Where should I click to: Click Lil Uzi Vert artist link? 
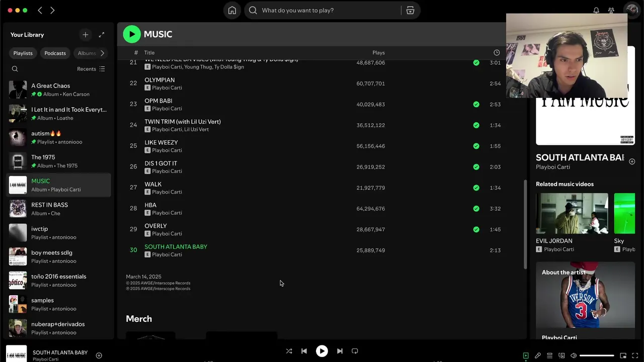(196, 129)
